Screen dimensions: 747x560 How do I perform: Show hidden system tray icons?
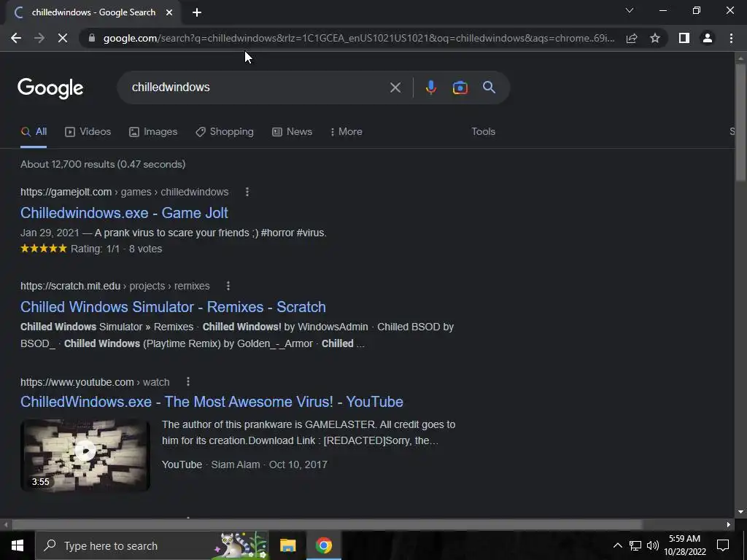tap(617, 545)
